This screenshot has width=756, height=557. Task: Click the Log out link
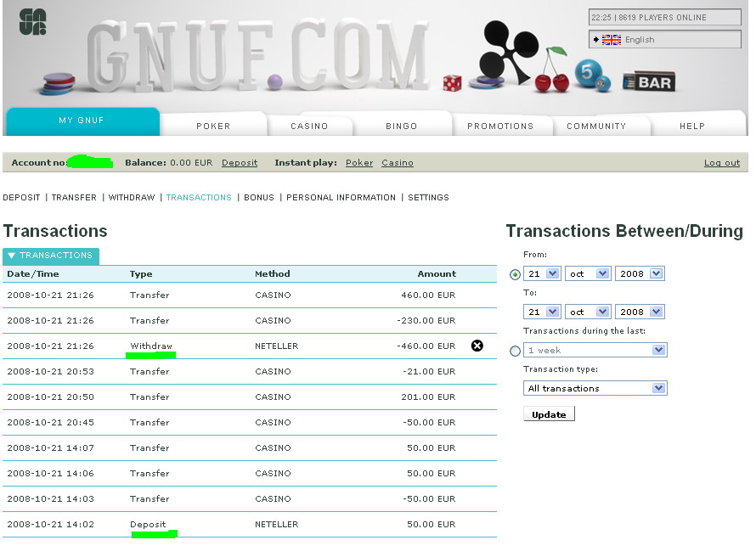tap(722, 163)
